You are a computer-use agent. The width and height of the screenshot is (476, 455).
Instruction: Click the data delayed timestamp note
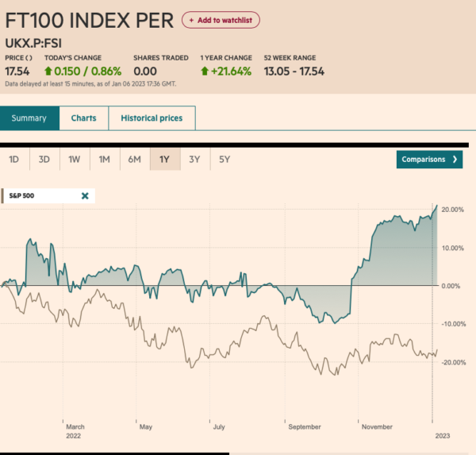90,84
